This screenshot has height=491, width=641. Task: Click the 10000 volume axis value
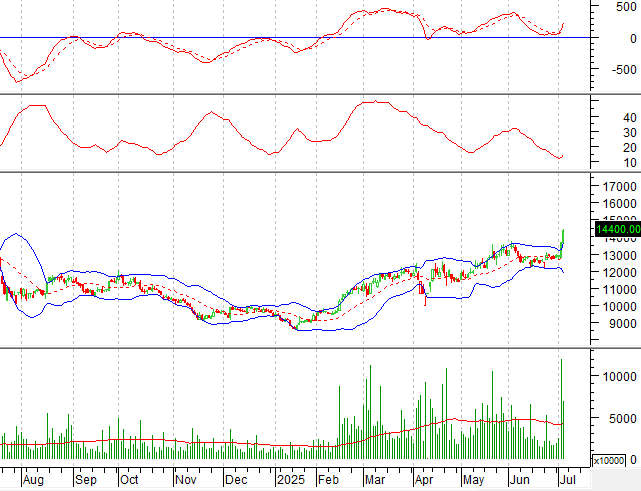coord(620,376)
